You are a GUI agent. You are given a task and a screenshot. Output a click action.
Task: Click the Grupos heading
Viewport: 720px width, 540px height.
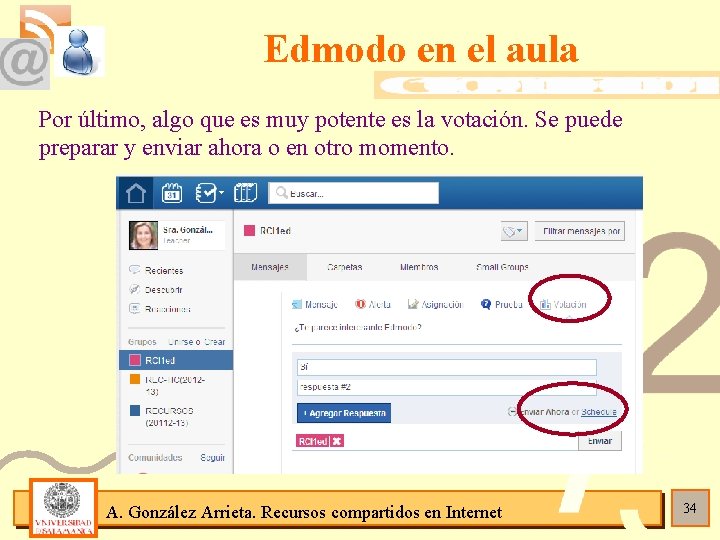click(142, 342)
